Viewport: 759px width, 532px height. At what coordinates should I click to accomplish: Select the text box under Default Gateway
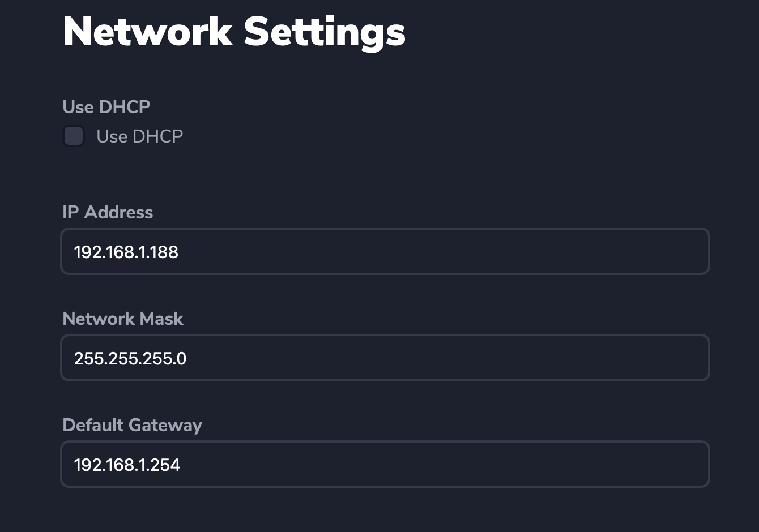point(385,464)
